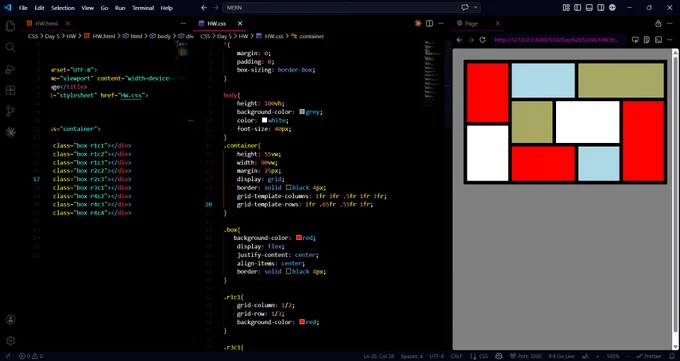Change the Spaces: 4 indentation setting
This screenshot has width=680, height=361.
412,356
